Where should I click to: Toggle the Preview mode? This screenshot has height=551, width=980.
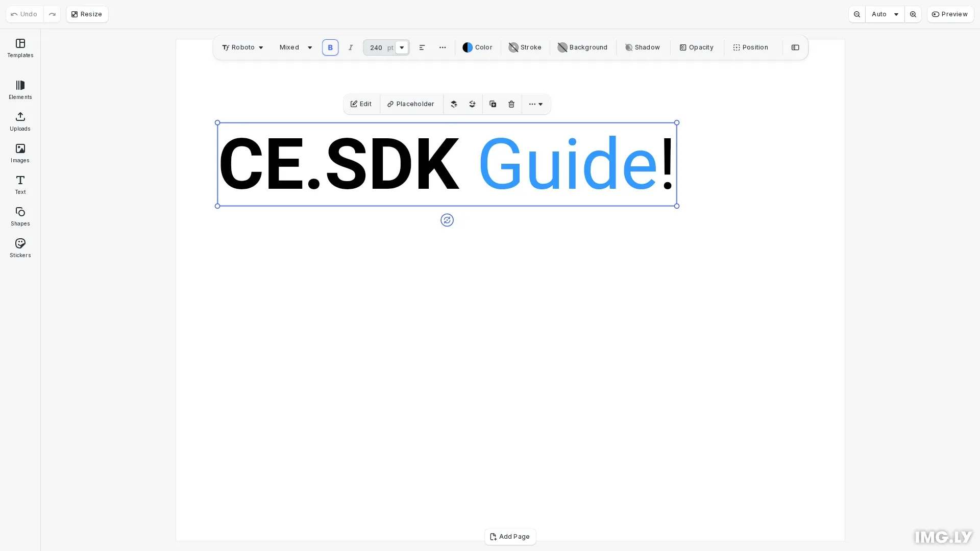coord(950,14)
